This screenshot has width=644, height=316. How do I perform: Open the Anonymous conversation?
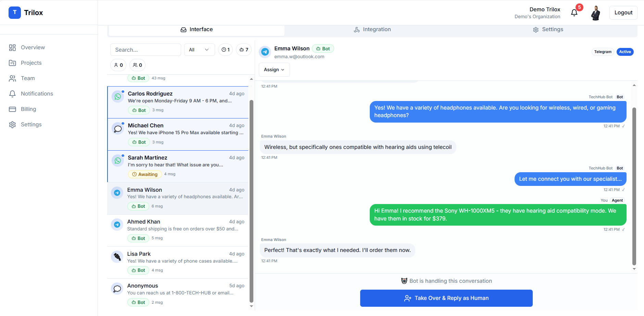(x=178, y=294)
